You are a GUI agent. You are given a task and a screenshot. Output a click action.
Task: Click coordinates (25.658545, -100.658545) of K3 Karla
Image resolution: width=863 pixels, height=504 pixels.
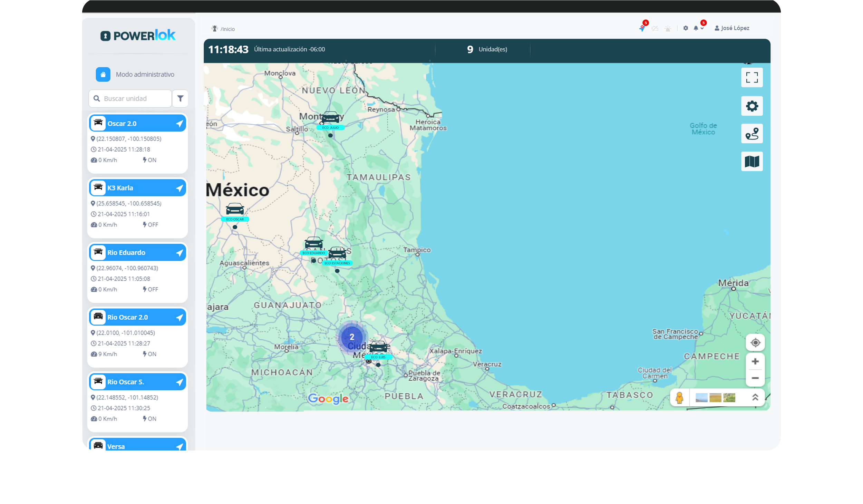point(129,203)
